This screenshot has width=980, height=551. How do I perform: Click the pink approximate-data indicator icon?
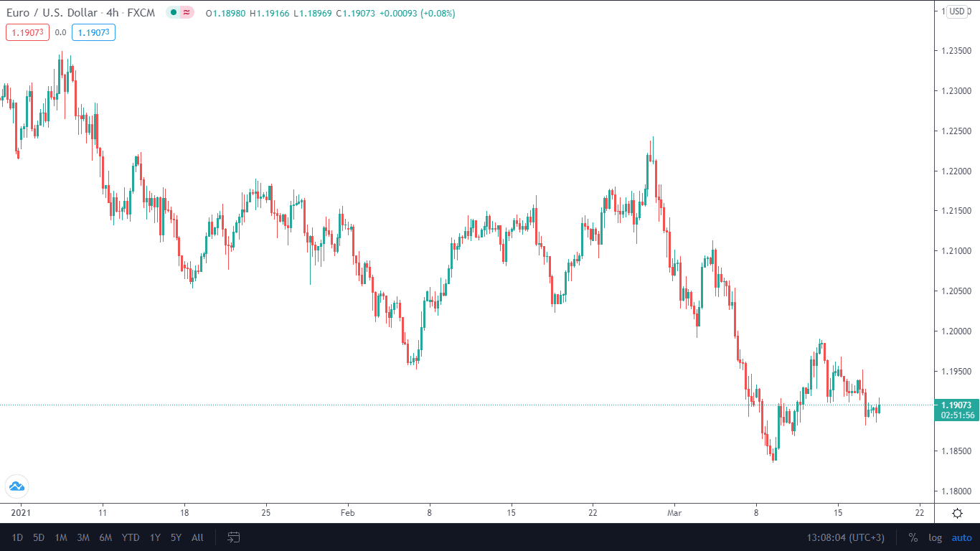[187, 13]
